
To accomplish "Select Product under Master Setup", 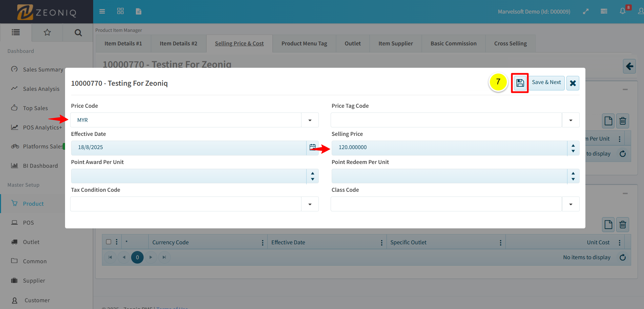I will [x=33, y=204].
